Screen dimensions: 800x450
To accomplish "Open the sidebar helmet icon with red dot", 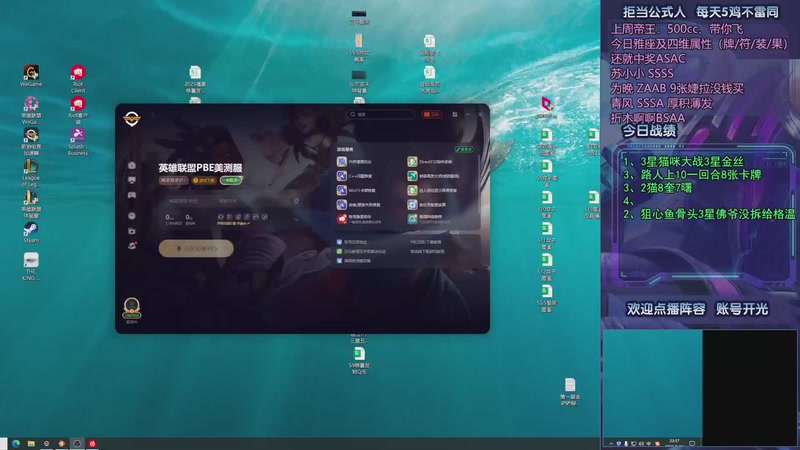I will (132, 246).
